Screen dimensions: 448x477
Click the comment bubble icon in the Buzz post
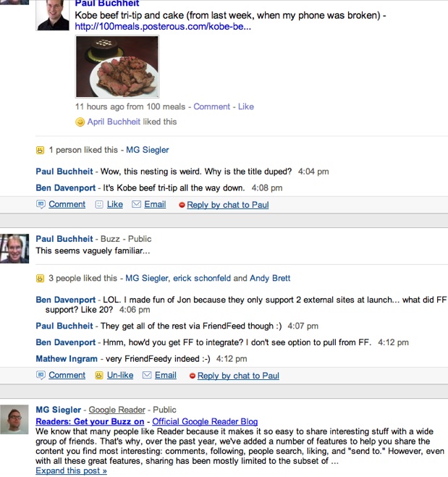click(x=41, y=376)
